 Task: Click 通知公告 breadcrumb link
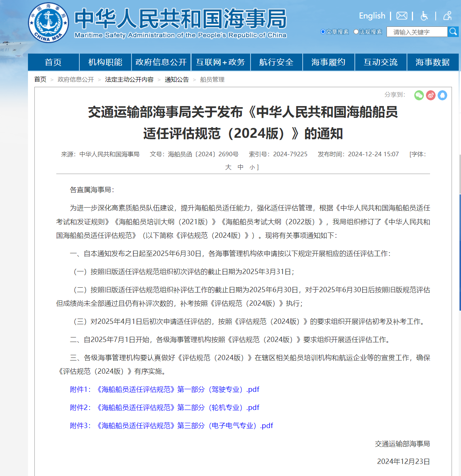177,79
